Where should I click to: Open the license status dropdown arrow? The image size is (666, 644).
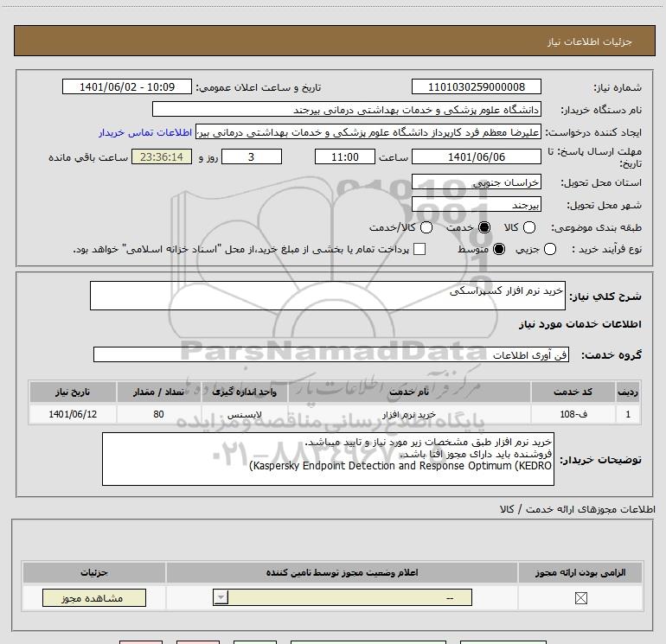click(x=221, y=597)
